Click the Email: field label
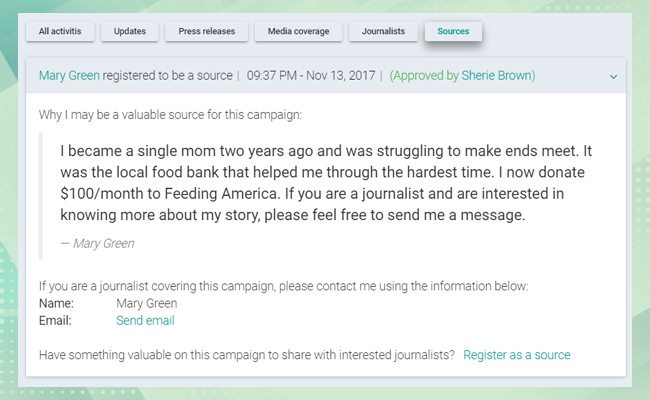This screenshot has width=650, height=400. [55, 321]
